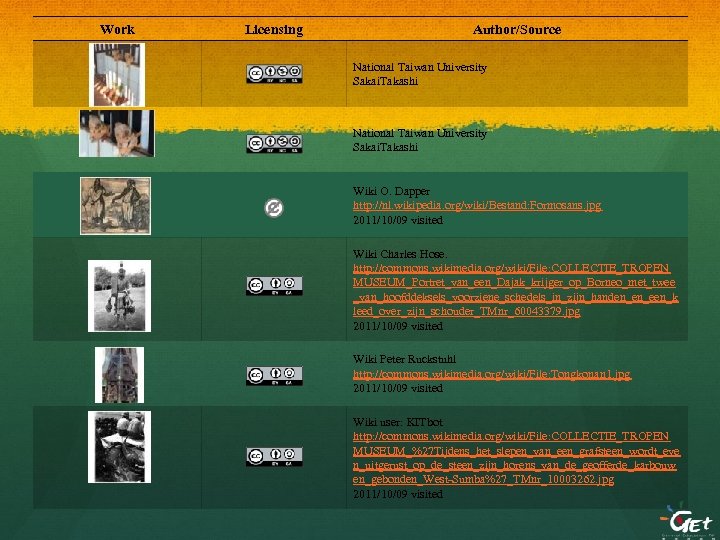Click the GET logo in the corner
The image size is (720, 540).
pyautogui.click(x=686, y=521)
